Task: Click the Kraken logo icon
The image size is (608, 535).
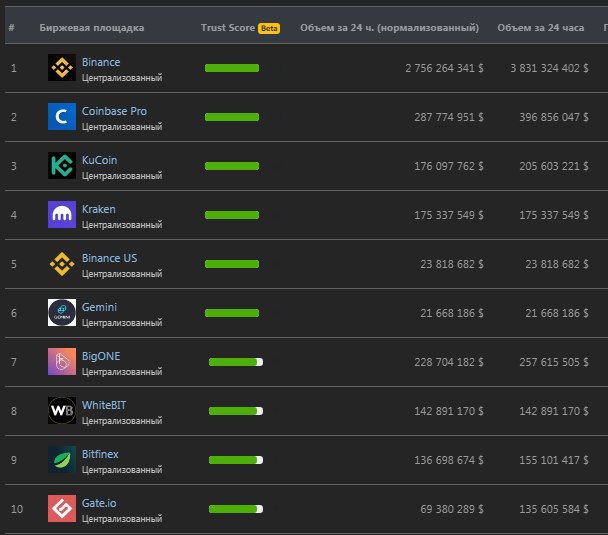Action: [62, 214]
